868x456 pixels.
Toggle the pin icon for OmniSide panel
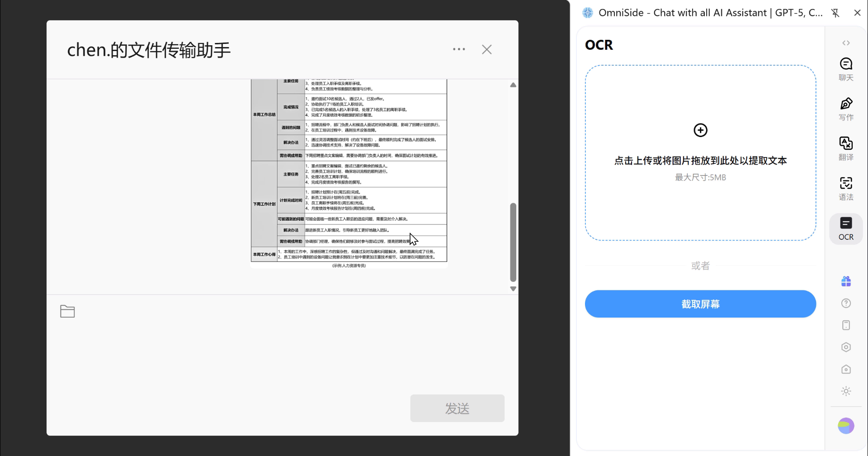(x=835, y=13)
